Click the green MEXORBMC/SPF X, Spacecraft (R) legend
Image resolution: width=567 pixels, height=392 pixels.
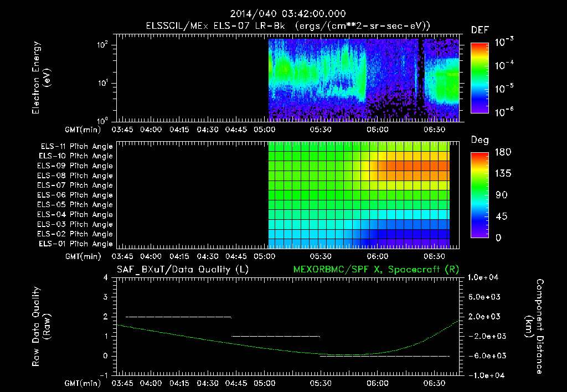pos(376,270)
